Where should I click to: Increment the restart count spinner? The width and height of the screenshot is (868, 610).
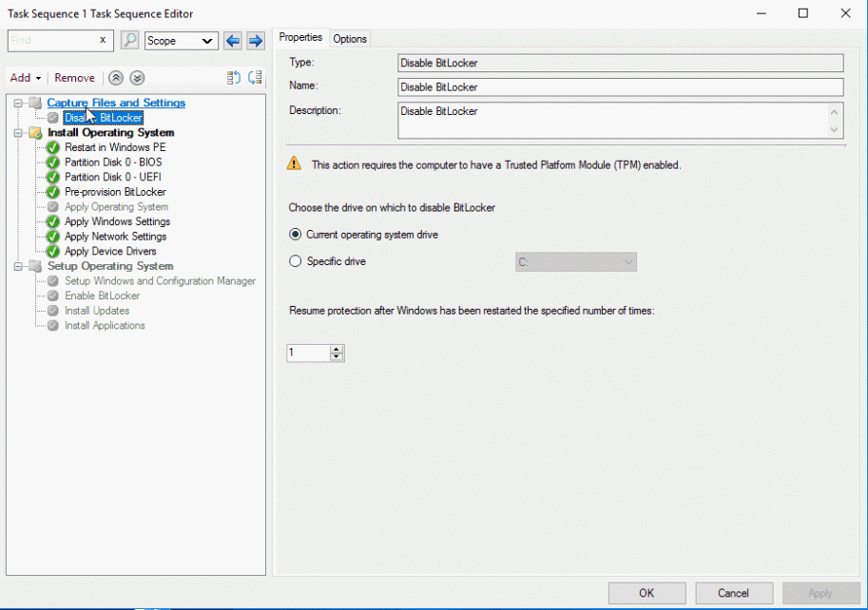point(338,349)
